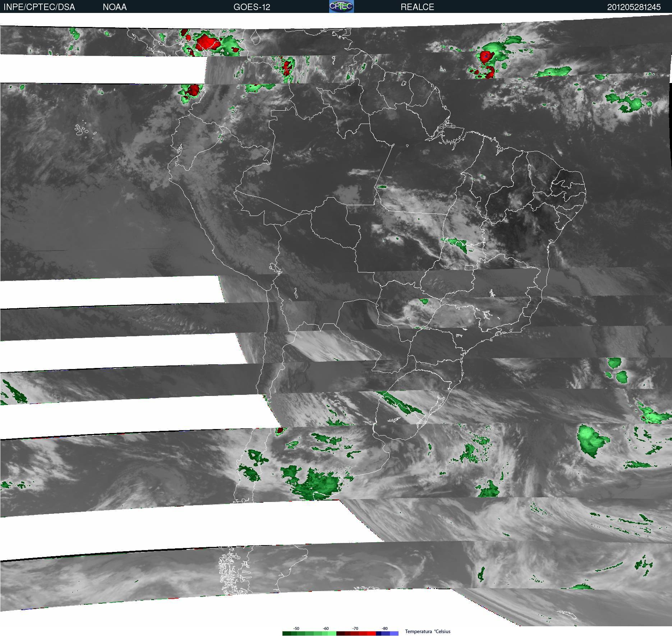Viewport: 672px width, 636px height.
Task: Click the INPE/CPTEC/DSA header label
Action: [39, 7]
